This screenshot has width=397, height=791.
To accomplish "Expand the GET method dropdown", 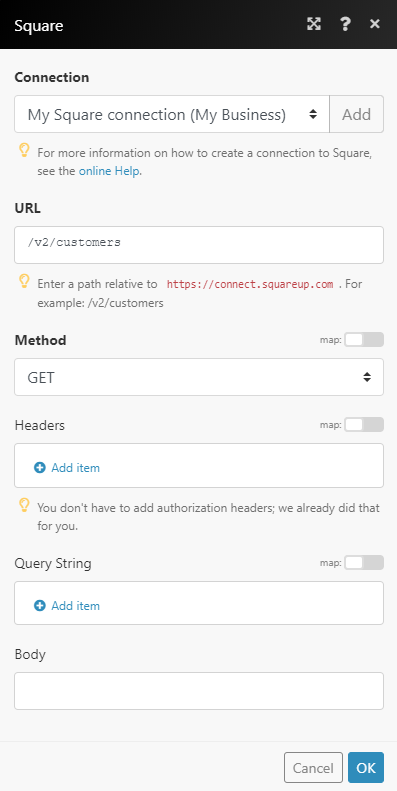I will (x=199, y=377).
